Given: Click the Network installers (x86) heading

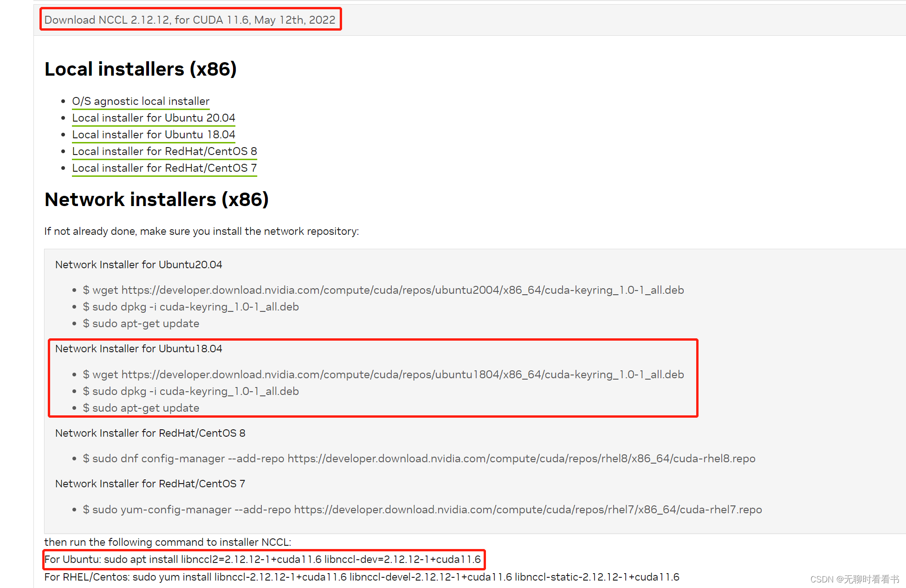Looking at the screenshot, I should (156, 200).
